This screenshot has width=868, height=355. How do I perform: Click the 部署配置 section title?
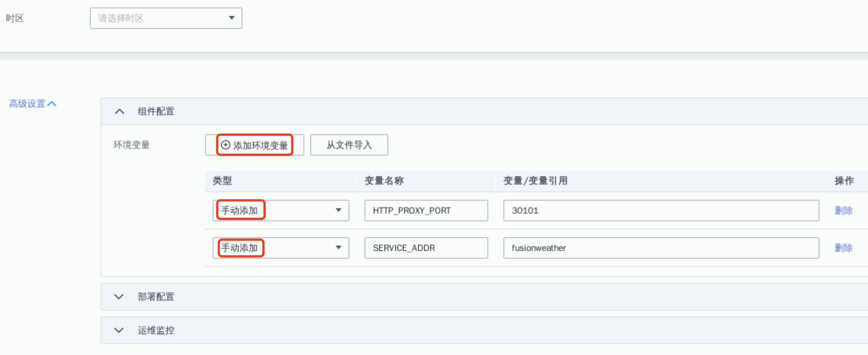[x=156, y=297]
